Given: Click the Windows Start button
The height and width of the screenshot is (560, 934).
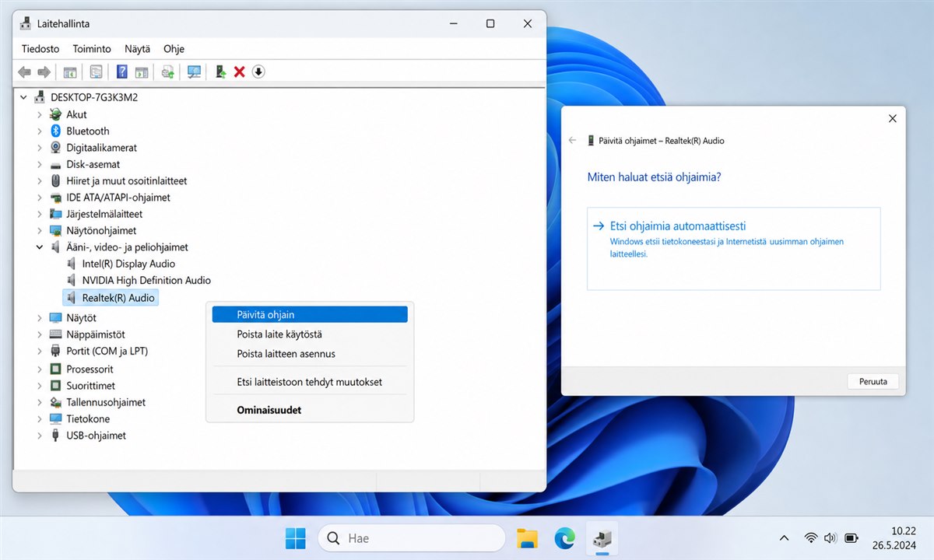Looking at the screenshot, I should click(296, 538).
